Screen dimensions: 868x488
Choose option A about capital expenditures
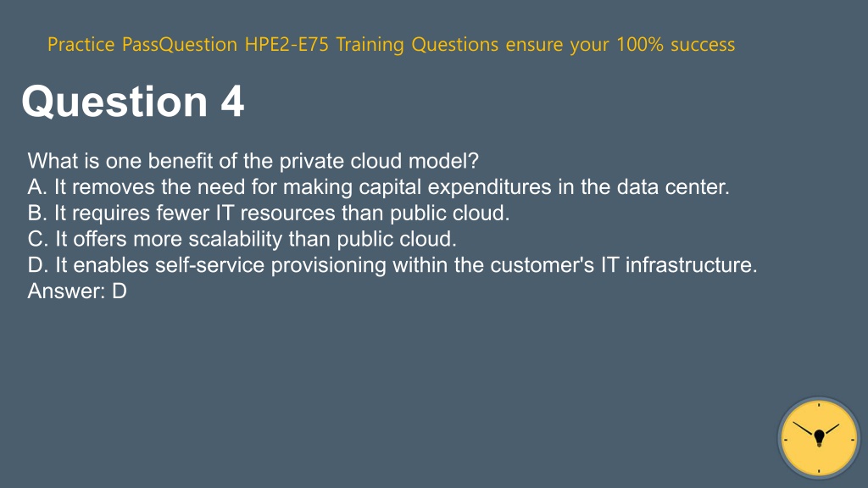coord(379,187)
